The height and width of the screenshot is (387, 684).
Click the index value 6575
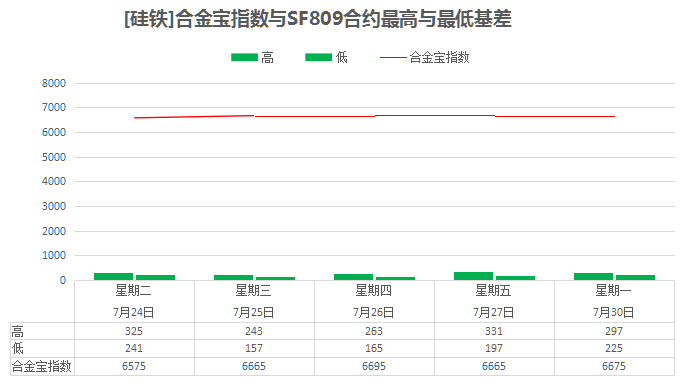tap(133, 366)
